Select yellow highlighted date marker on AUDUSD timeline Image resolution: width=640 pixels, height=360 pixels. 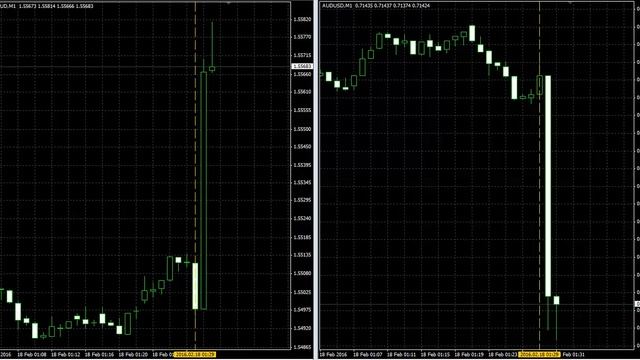(539, 355)
